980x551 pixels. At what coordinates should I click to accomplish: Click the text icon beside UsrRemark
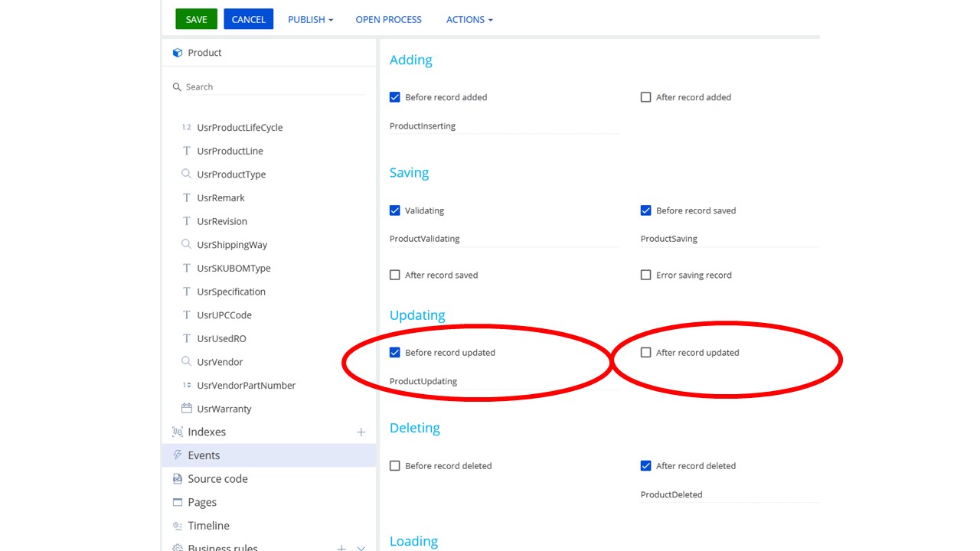[186, 197]
